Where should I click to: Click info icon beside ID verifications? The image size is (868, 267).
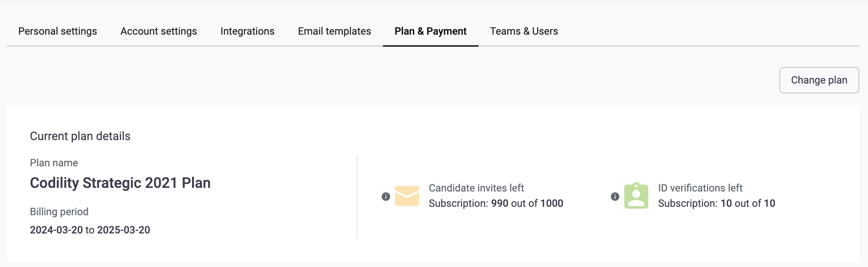pyautogui.click(x=615, y=197)
